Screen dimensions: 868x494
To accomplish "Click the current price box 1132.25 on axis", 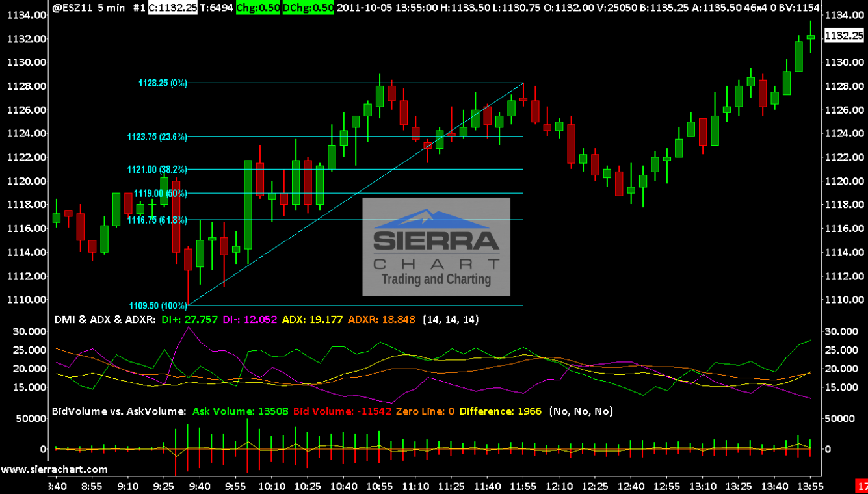I will (x=843, y=36).
